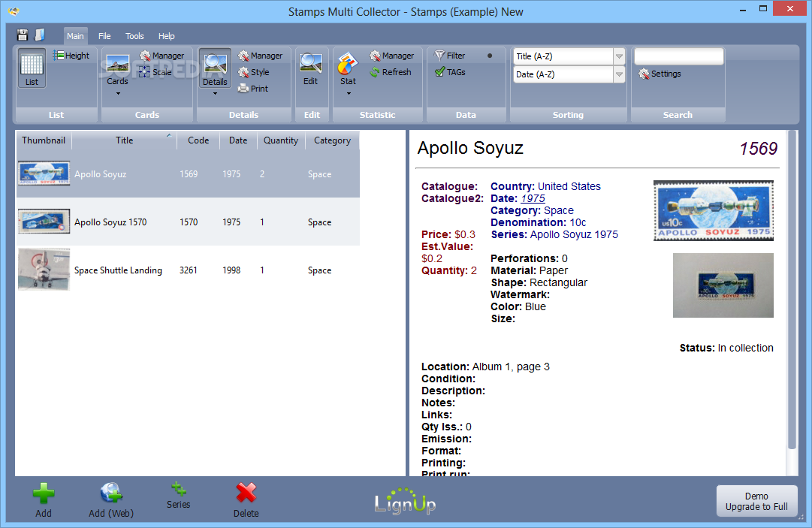812x528 pixels.
Task: Click the app icon in the title bar
Action: coord(14,11)
